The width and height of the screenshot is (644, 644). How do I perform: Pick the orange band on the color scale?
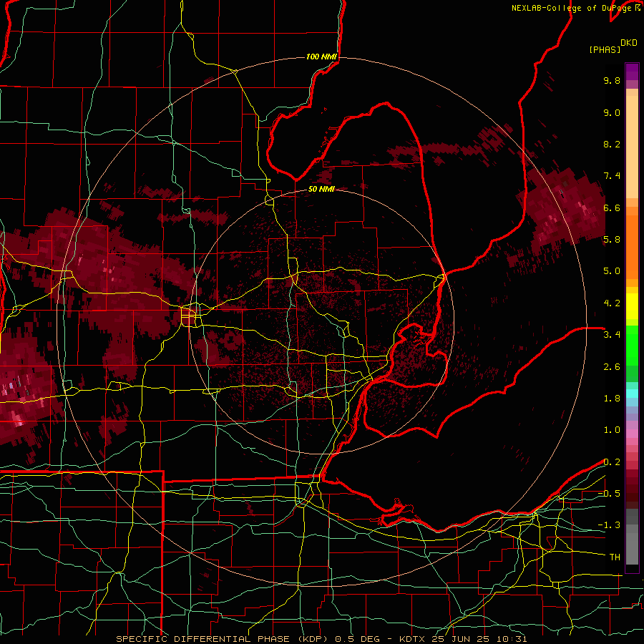point(632,246)
